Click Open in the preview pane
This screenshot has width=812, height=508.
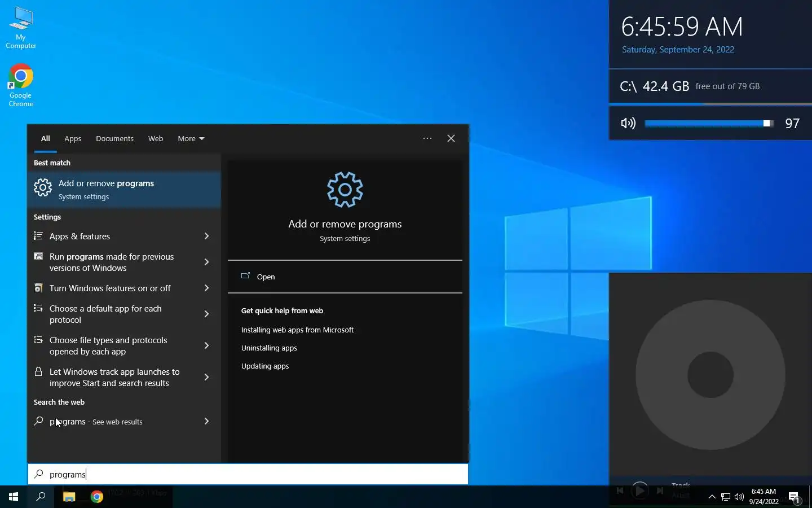click(x=345, y=277)
